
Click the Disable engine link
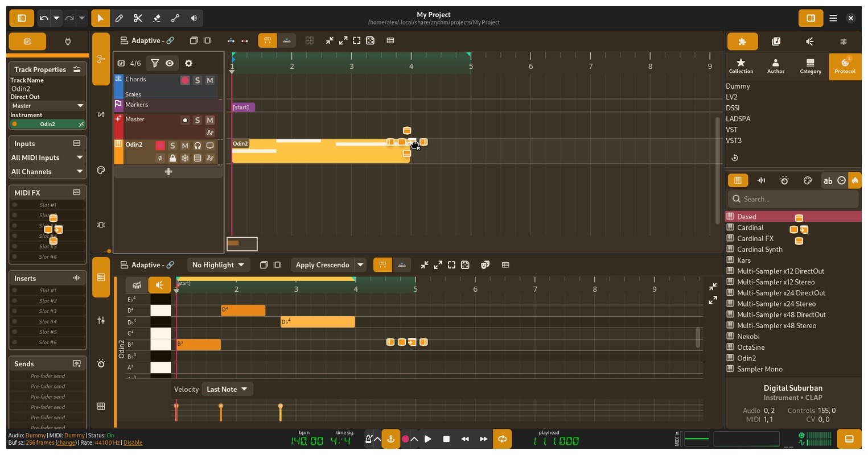coord(133,442)
